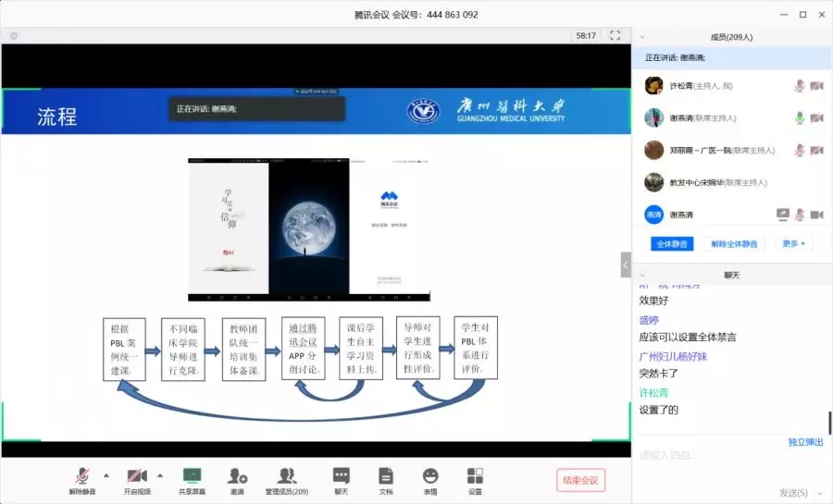The image size is (833, 504).
Task: Click the 解除静音 microphone icon
Action: tap(81, 475)
